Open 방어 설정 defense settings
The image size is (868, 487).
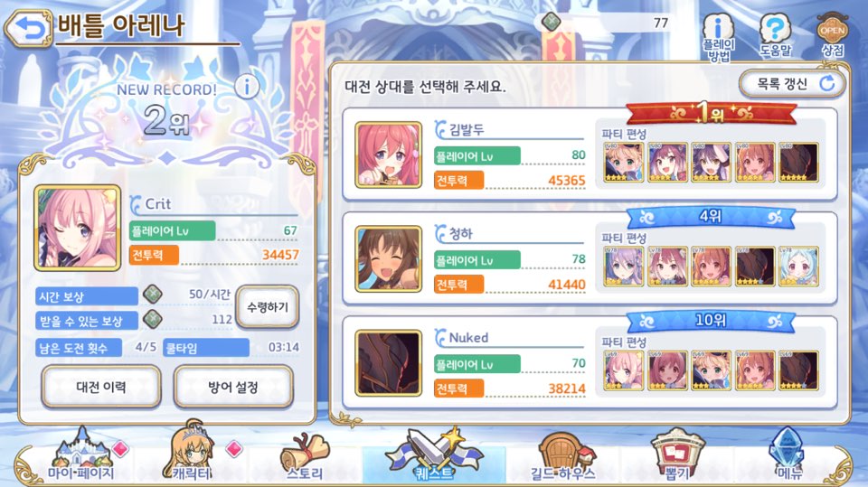tap(233, 387)
